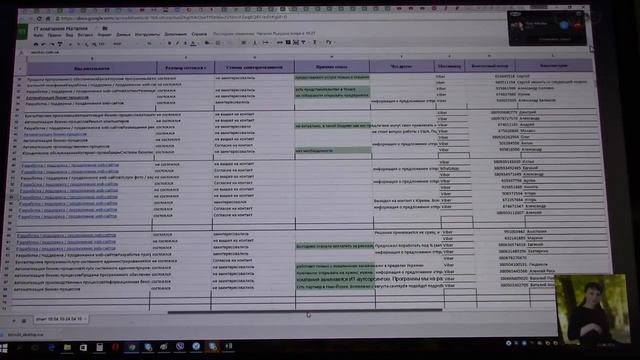Screen dimensions: 640x360
Task: Click the green Sheets home icon
Action: (22, 31)
